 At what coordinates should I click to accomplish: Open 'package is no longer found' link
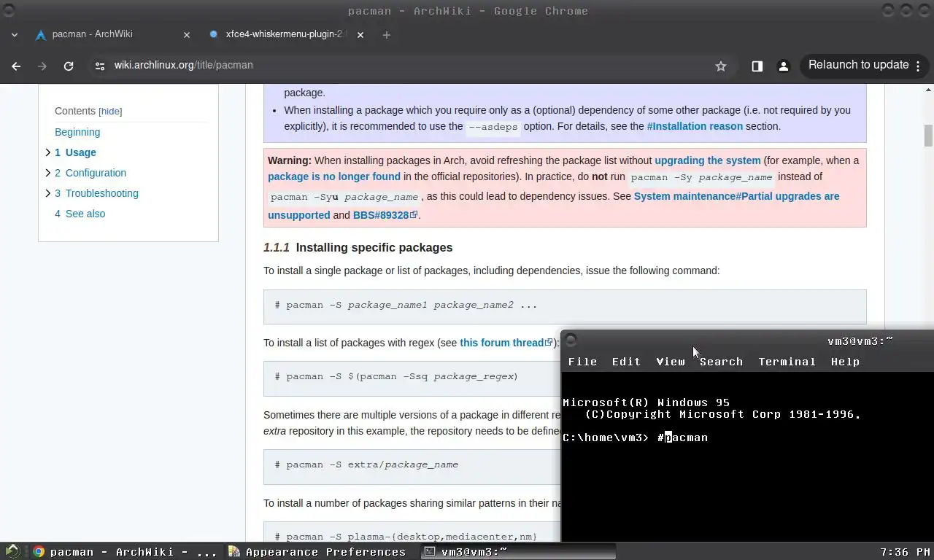point(334,176)
